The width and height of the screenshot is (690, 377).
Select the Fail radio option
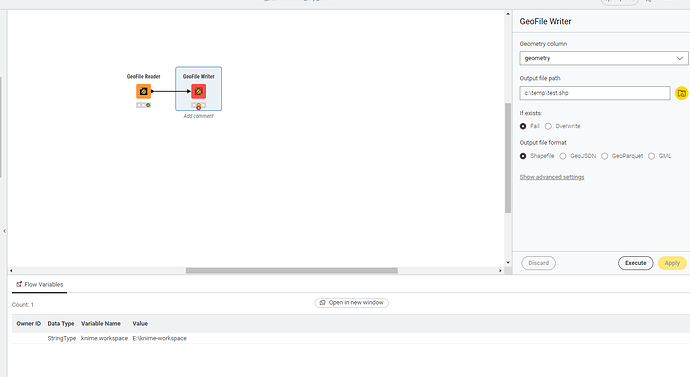(523, 126)
